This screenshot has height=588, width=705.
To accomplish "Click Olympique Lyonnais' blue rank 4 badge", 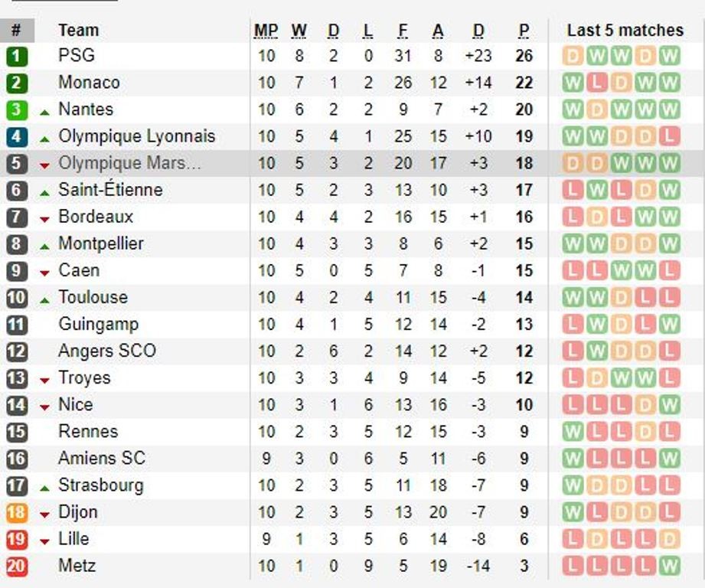I will coord(16,136).
